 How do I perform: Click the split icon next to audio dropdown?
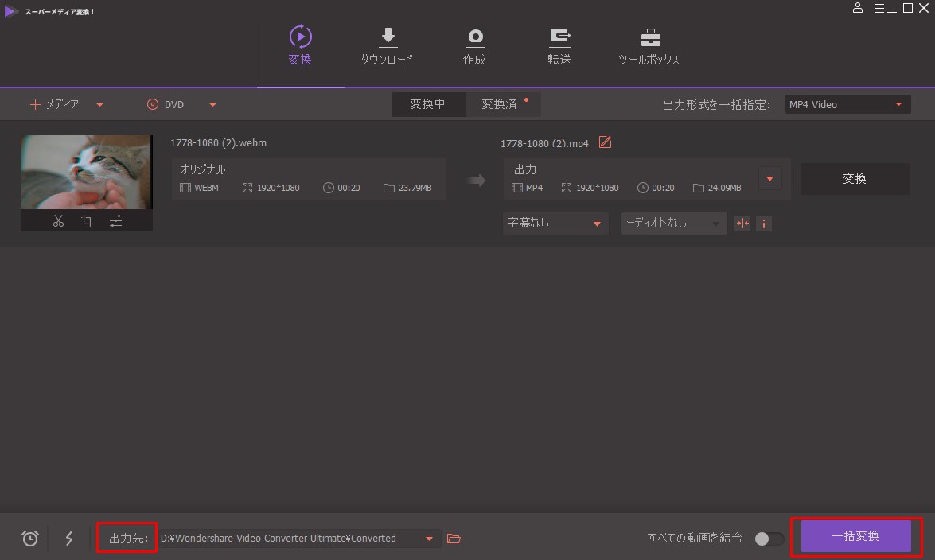pyautogui.click(x=742, y=224)
